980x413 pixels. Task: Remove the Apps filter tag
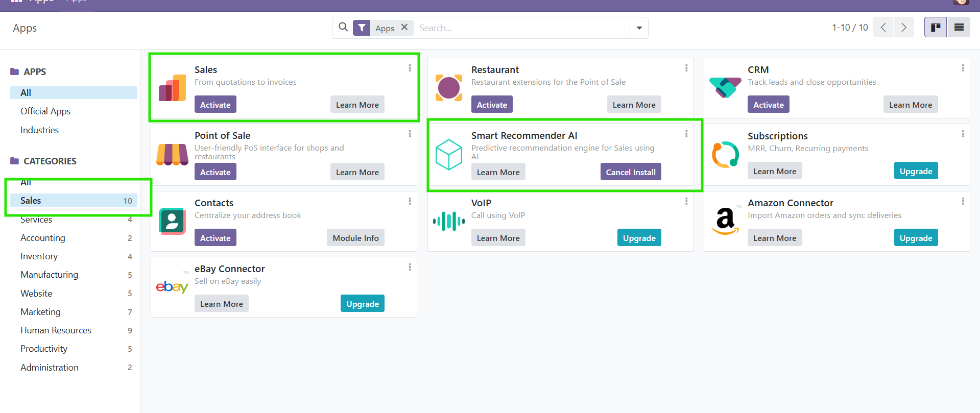click(x=404, y=28)
